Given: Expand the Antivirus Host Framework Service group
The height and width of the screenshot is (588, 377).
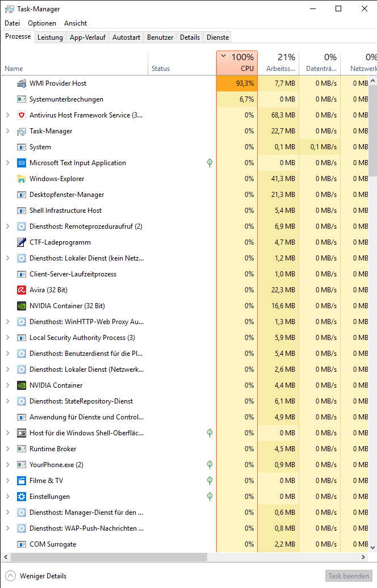Looking at the screenshot, I should (x=8, y=115).
